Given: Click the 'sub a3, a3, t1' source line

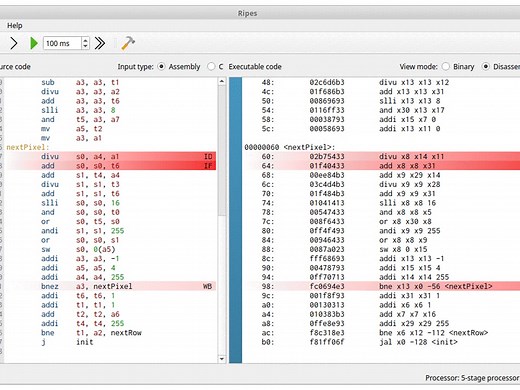Looking at the screenshot, I should 111,82.
